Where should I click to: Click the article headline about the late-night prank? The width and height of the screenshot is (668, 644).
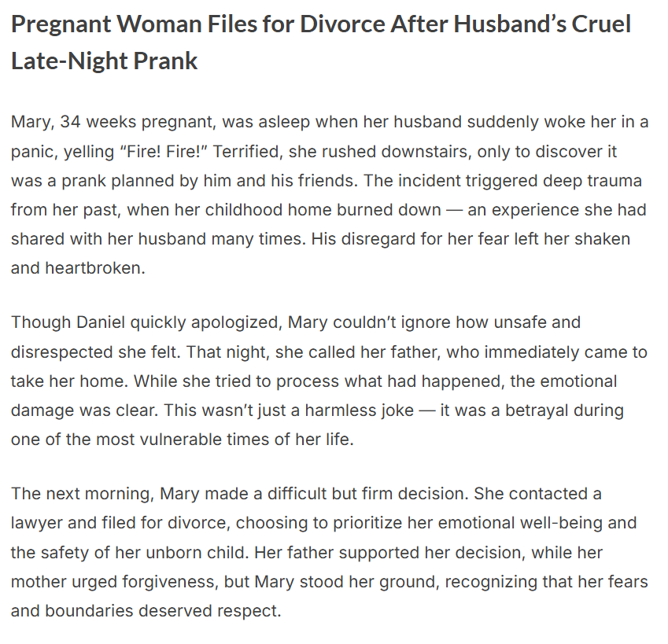click(x=321, y=24)
